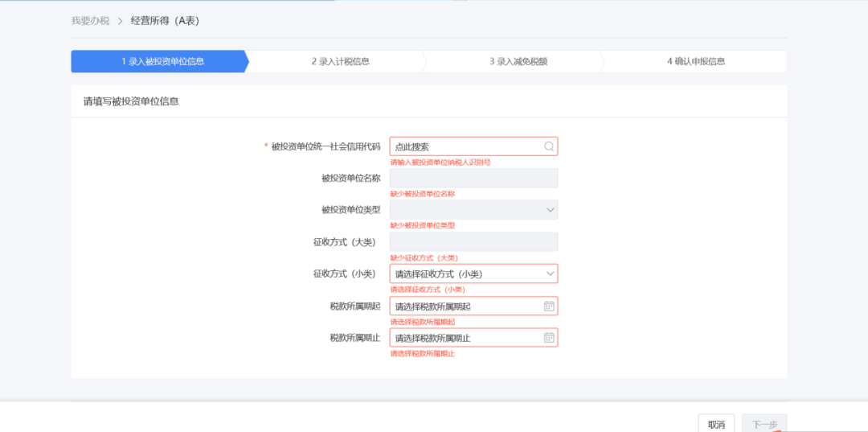Click the 取消 button

click(x=716, y=424)
